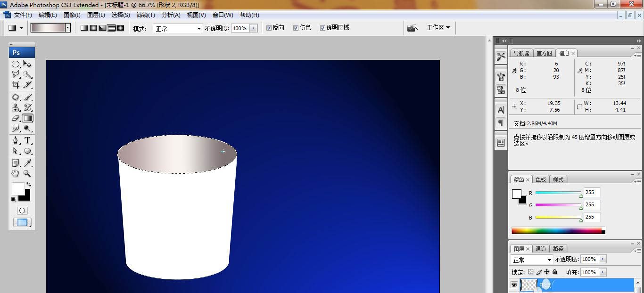This screenshot has height=293, width=644.
Task: Open the 工作区 workspace dropdown
Action: pos(438,28)
